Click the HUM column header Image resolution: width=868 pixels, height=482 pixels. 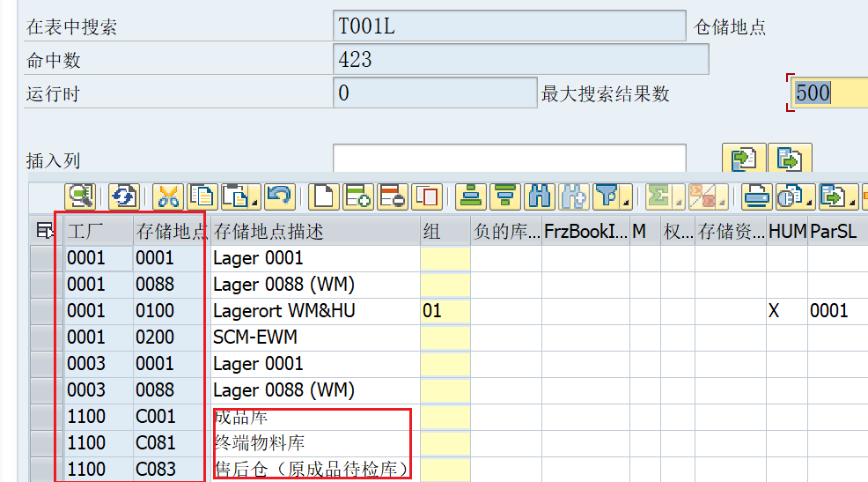[x=787, y=231]
